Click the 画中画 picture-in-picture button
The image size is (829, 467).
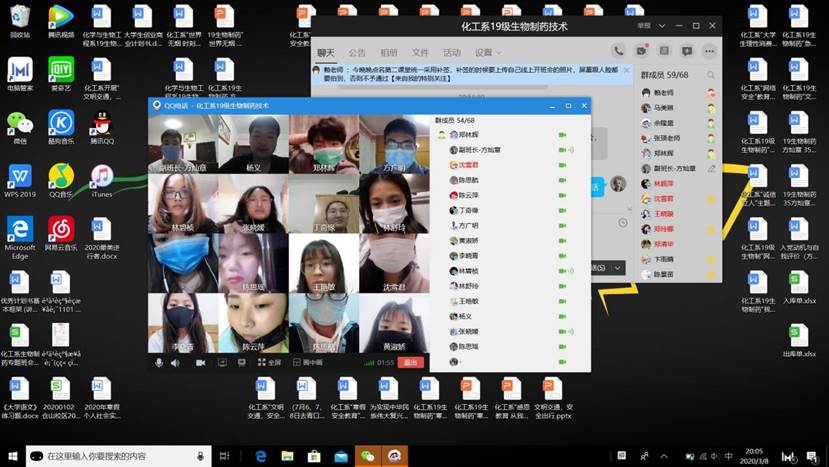[x=308, y=362]
